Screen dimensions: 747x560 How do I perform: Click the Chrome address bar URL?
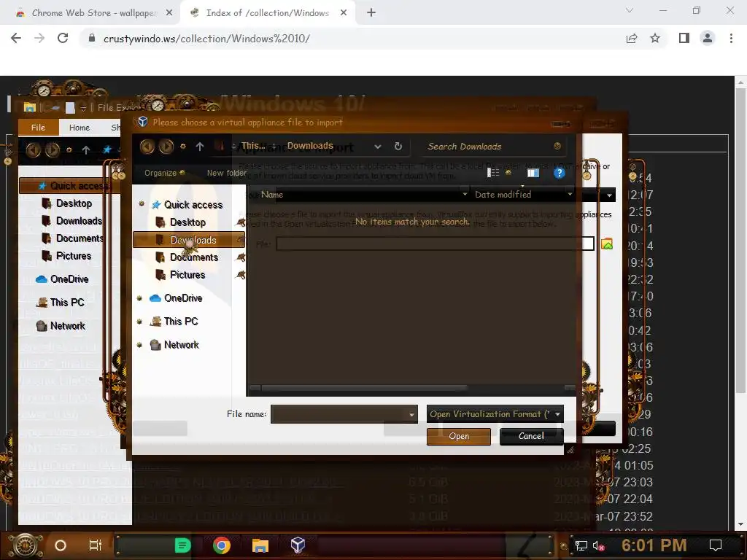coord(206,39)
